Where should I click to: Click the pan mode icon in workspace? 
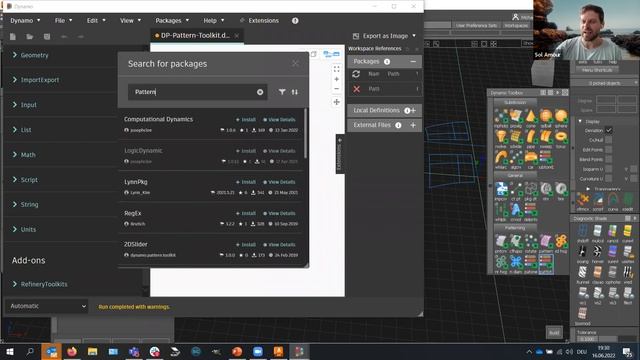pos(336,102)
